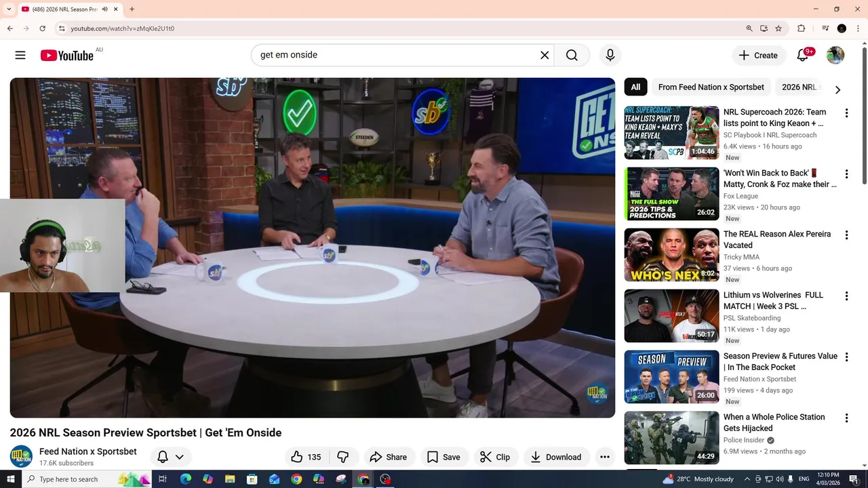Open options for NRL Supercoach 2026 video
The height and width of the screenshot is (488, 868).
click(x=846, y=113)
